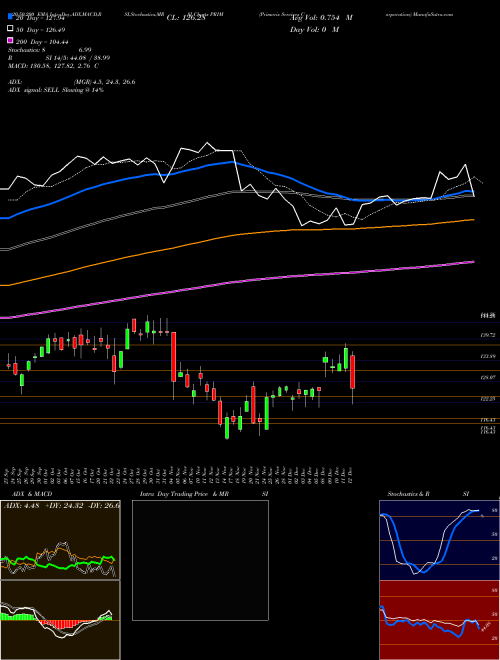
Task: Click the 'Stochastics & R' panel title
Action: point(409,494)
